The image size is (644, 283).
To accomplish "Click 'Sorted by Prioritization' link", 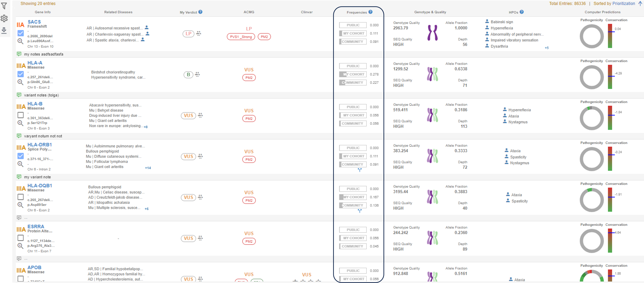I will click(x=614, y=4).
